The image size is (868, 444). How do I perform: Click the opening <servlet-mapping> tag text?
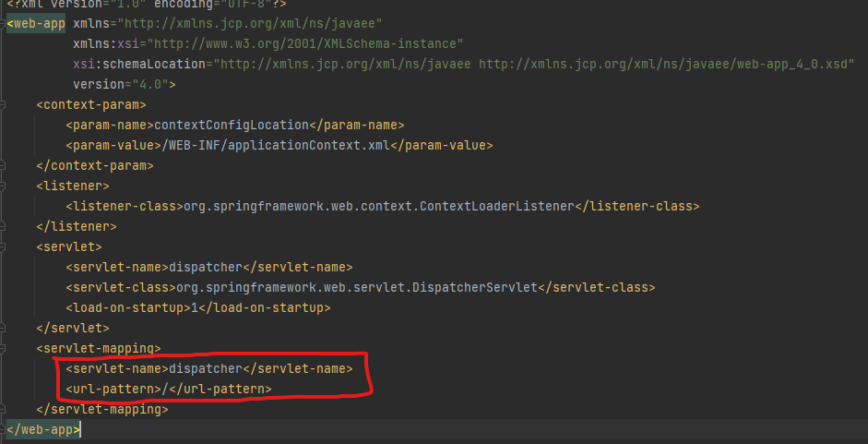pyautogui.click(x=99, y=348)
